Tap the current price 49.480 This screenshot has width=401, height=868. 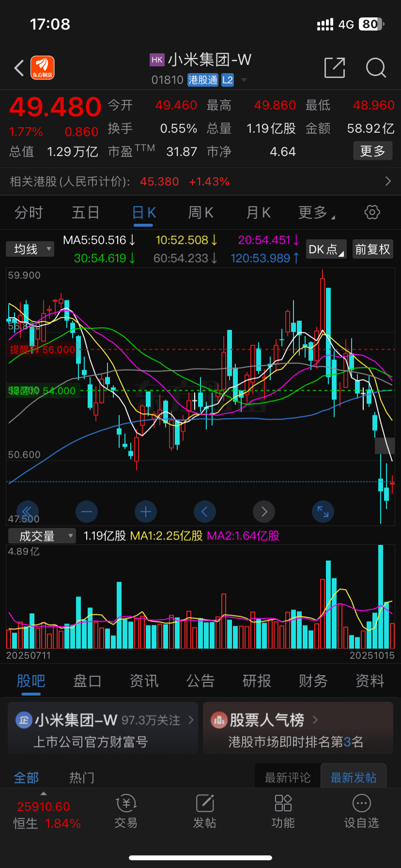pos(55,107)
